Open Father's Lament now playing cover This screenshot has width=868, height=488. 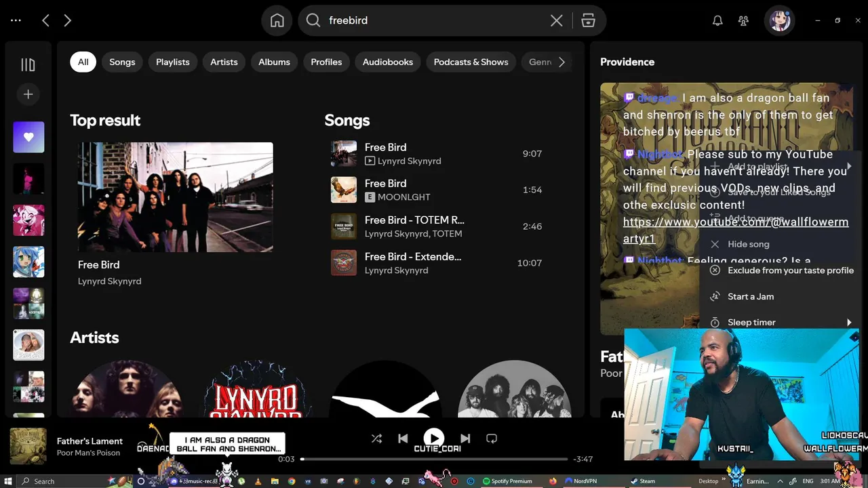pyautogui.click(x=28, y=446)
